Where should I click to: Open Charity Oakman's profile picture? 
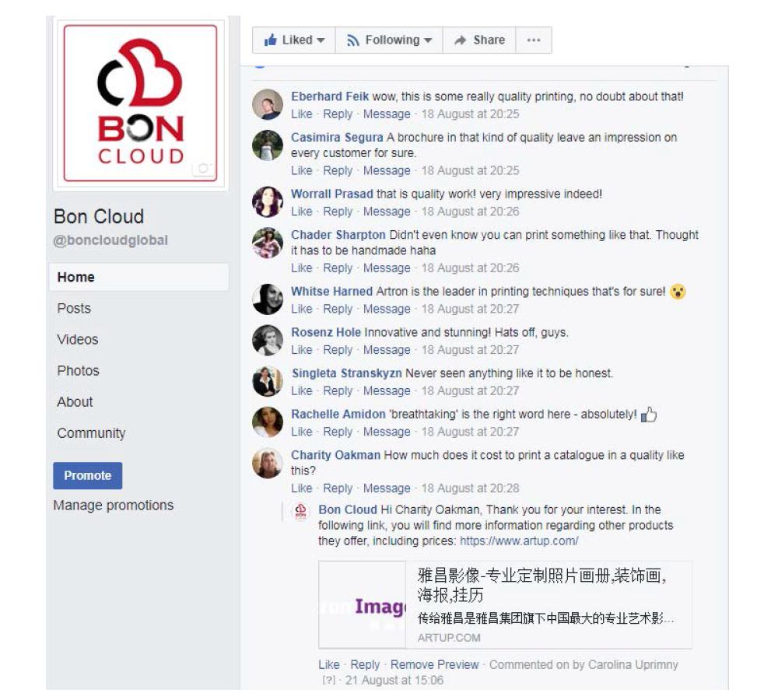(268, 464)
